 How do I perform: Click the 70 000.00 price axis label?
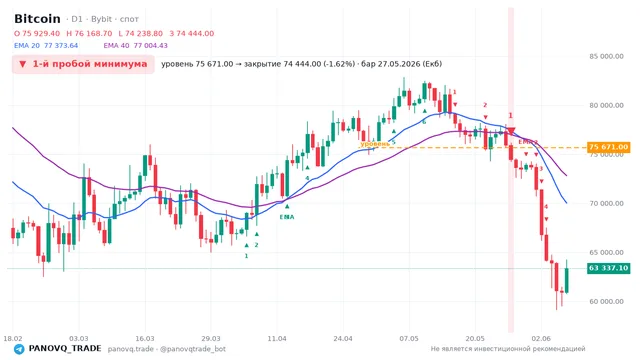(x=606, y=203)
